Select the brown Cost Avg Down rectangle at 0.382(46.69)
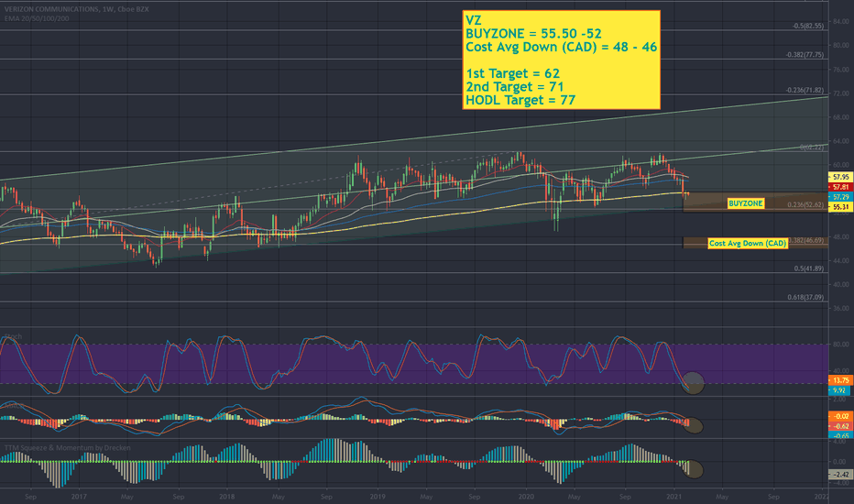854x504 pixels. (755, 243)
